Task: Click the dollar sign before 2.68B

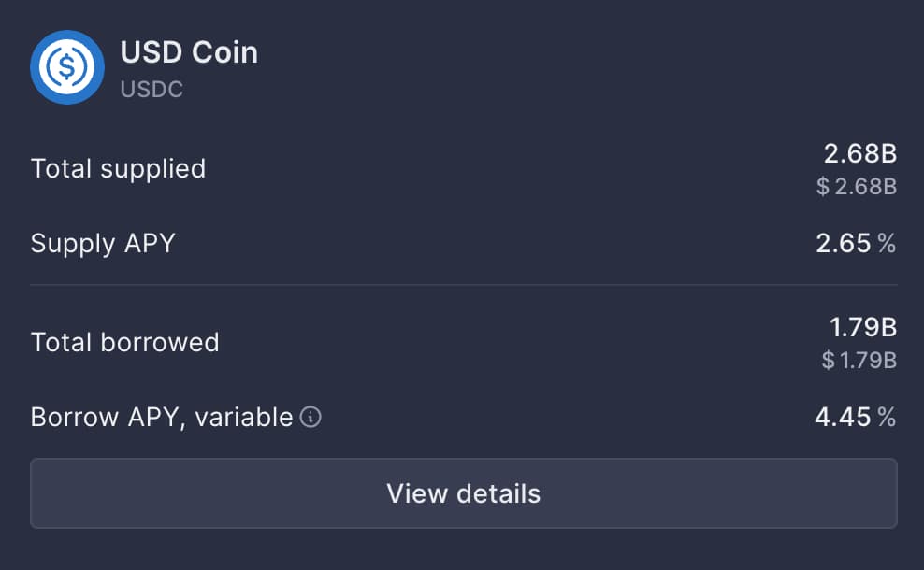Action: tap(823, 186)
